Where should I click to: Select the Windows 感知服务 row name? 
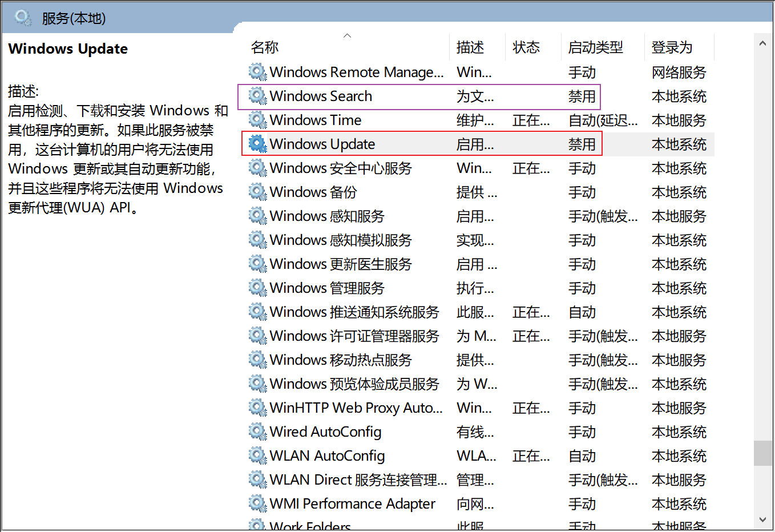tap(327, 216)
